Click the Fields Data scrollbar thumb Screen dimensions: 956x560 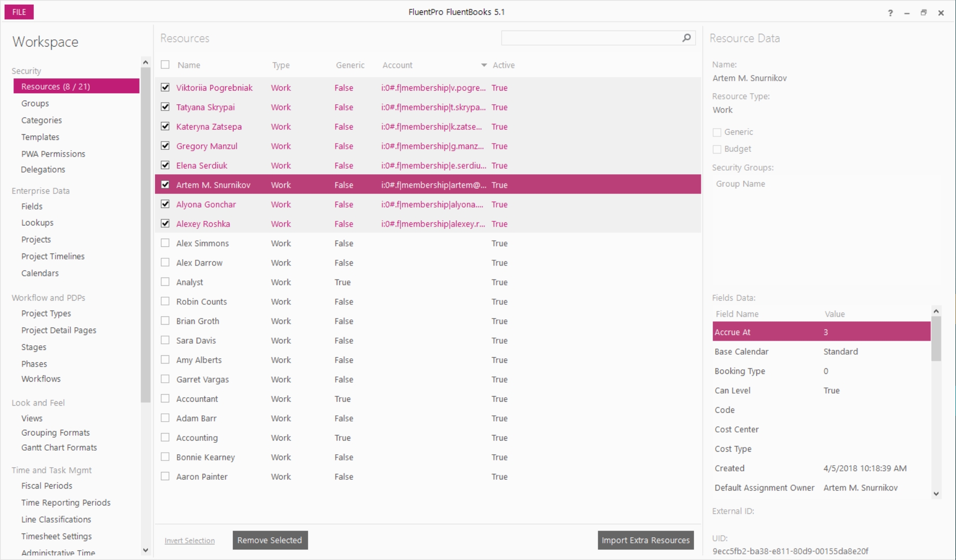(x=936, y=339)
